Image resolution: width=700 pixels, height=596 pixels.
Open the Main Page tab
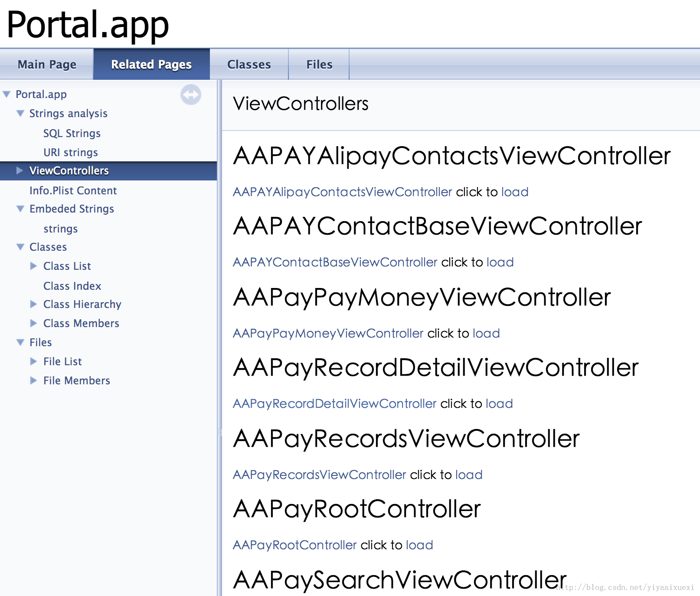[x=47, y=64]
